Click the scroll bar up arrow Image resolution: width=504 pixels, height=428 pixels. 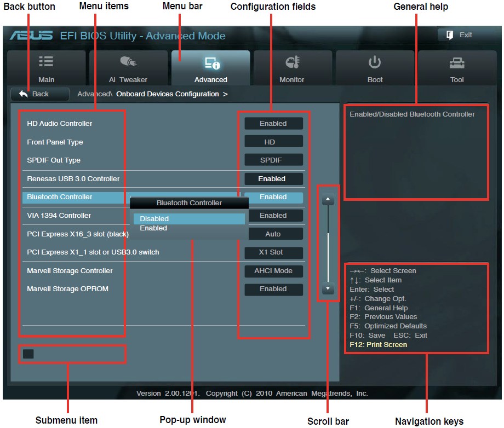328,200
